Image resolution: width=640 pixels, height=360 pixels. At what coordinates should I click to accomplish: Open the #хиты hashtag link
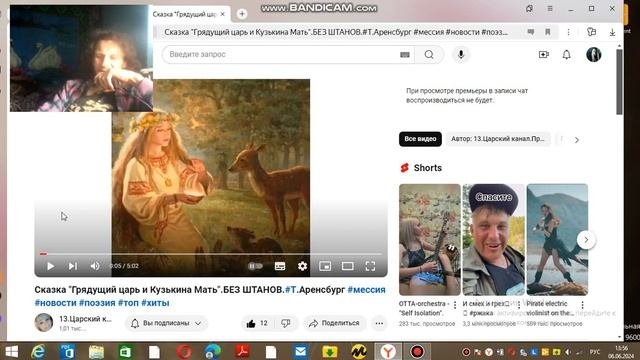[x=155, y=303]
